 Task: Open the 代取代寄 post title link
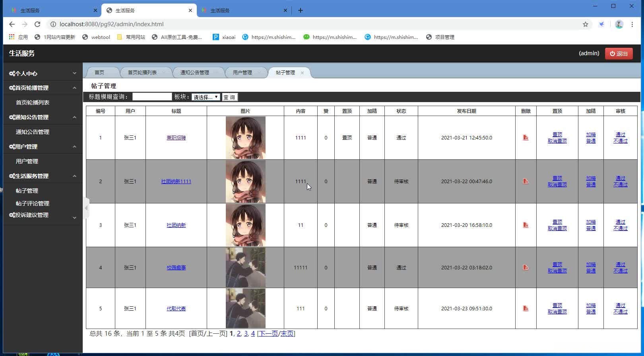tap(176, 308)
